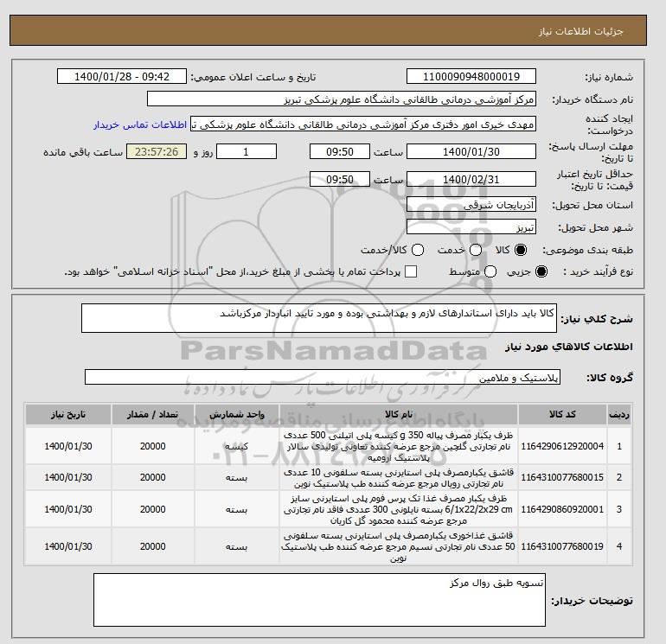
Task: Click the quantity 20000 in row 3
Action: coord(153,509)
